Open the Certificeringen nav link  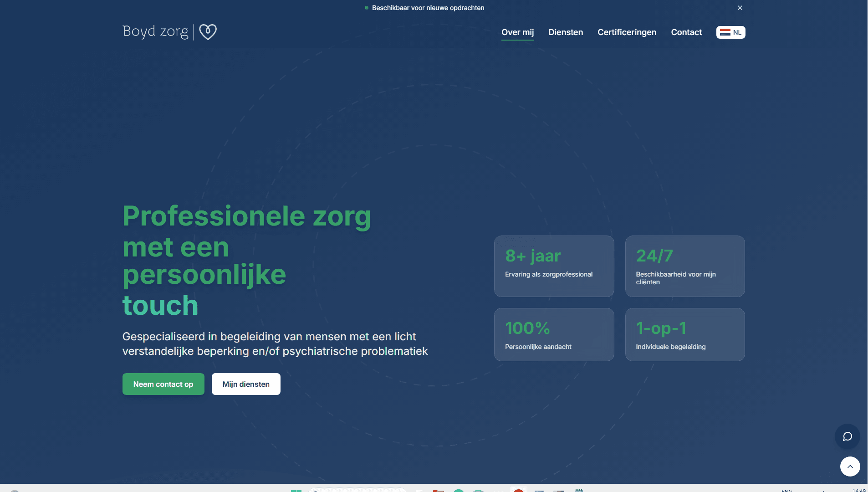point(627,32)
